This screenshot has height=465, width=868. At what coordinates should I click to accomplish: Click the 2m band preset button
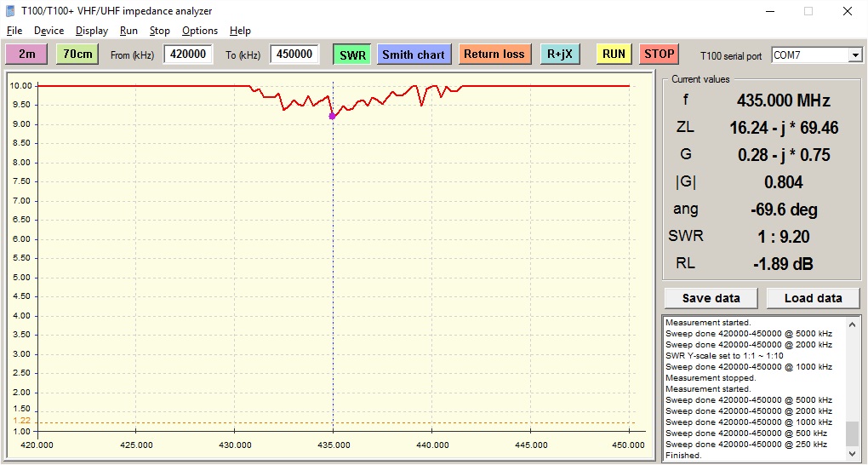[x=27, y=55]
